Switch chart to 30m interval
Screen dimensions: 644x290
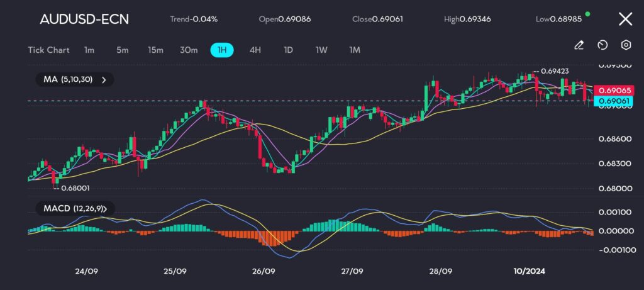point(189,50)
